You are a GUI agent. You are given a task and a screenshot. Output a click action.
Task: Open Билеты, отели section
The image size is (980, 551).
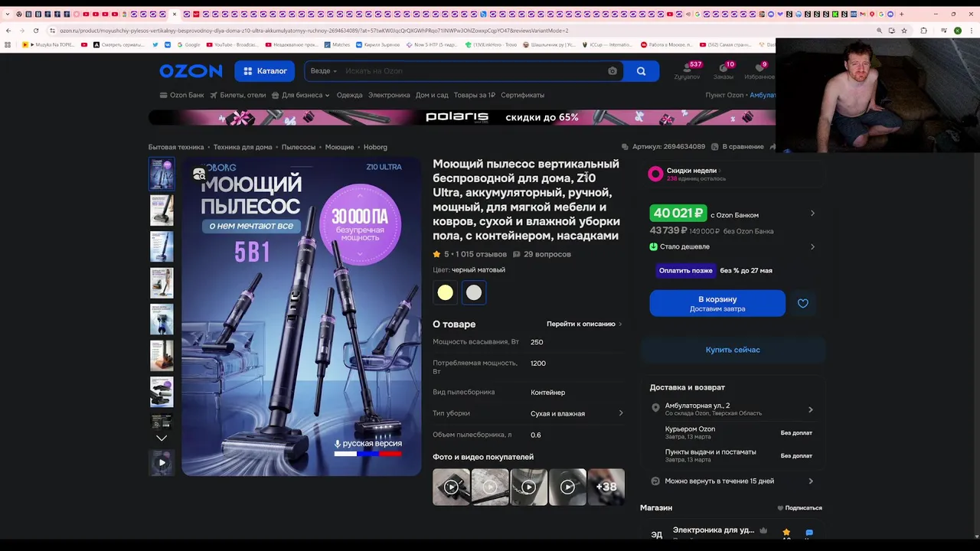(238, 95)
